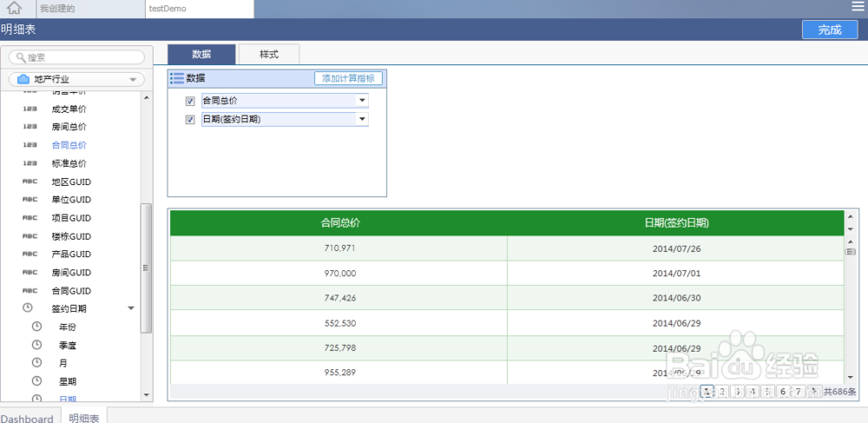This screenshot has width=868, height=423.
Task: Open the 我创建的 tab
Action: click(x=91, y=9)
